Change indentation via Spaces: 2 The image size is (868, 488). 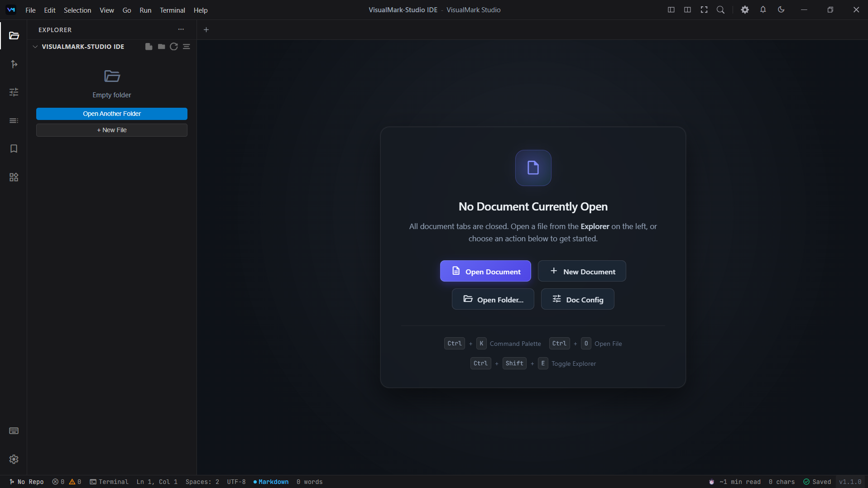coord(202,482)
